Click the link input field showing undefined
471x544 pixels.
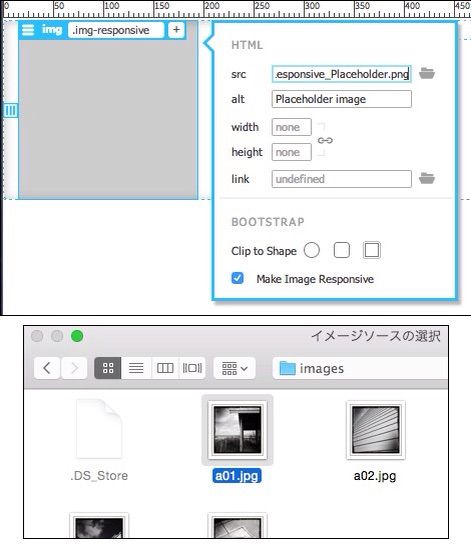pos(342,179)
